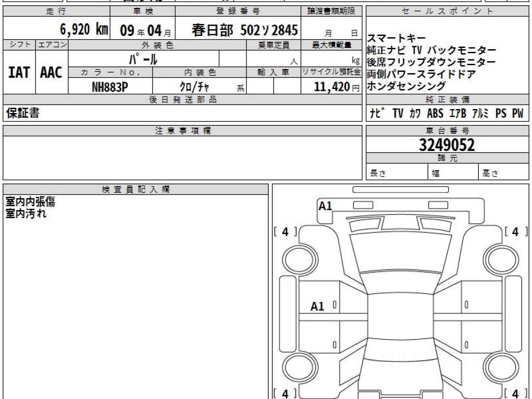
Task: Select the chassis number 3249052
Action: pos(447,145)
